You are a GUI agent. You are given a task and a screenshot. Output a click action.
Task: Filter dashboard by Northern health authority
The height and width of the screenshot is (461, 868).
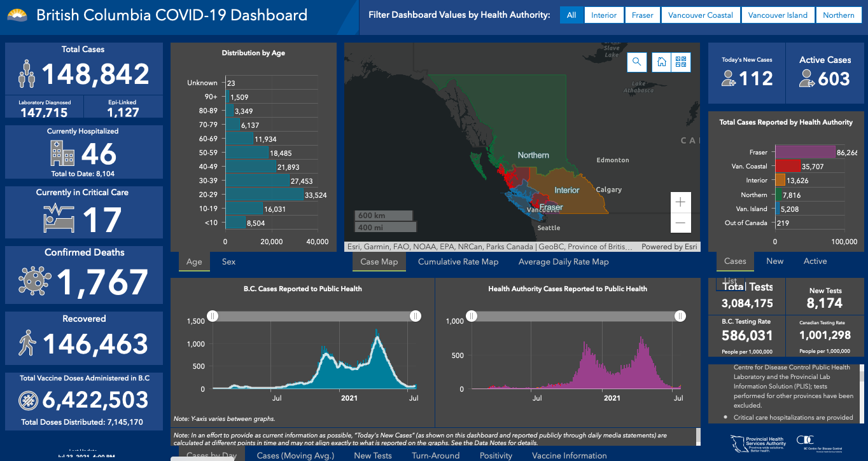point(838,15)
